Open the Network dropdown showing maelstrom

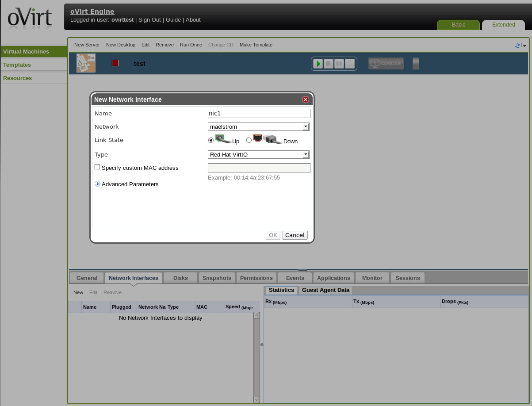pos(259,126)
